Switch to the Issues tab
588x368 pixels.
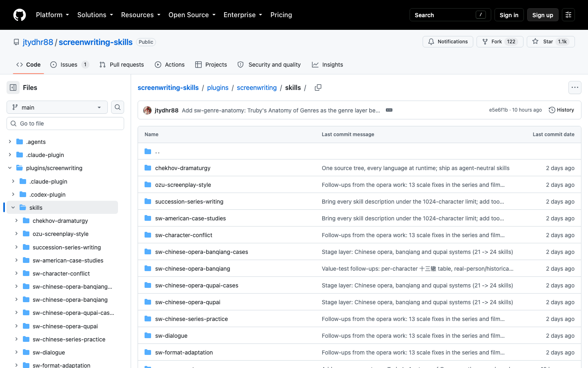[x=69, y=65]
